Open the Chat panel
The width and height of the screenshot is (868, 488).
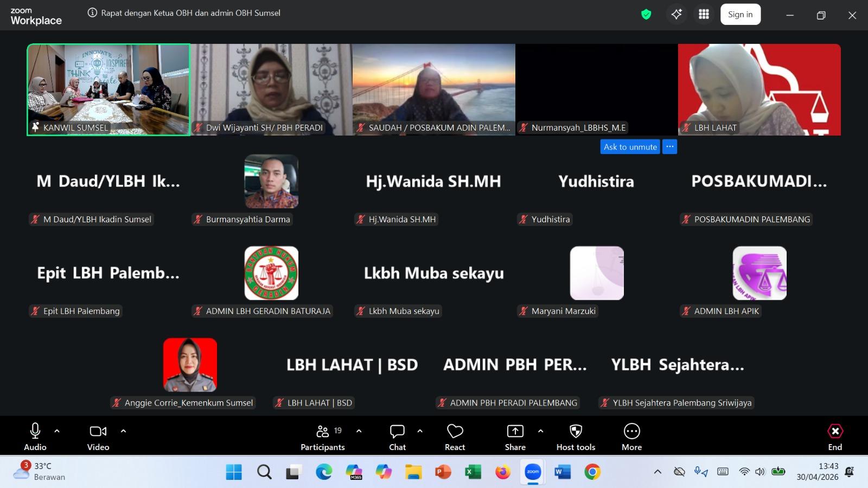coord(397,436)
